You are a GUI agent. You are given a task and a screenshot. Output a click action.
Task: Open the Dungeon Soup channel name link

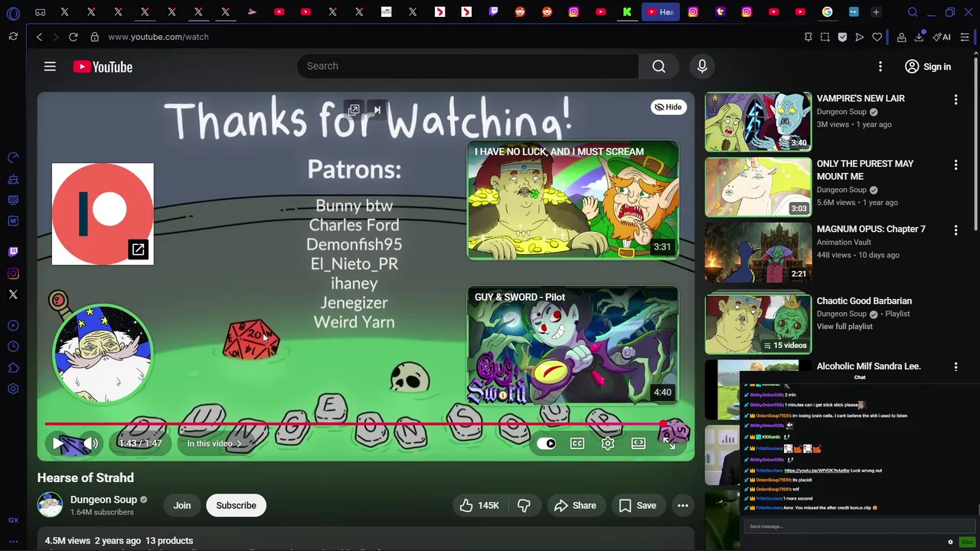pyautogui.click(x=103, y=500)
